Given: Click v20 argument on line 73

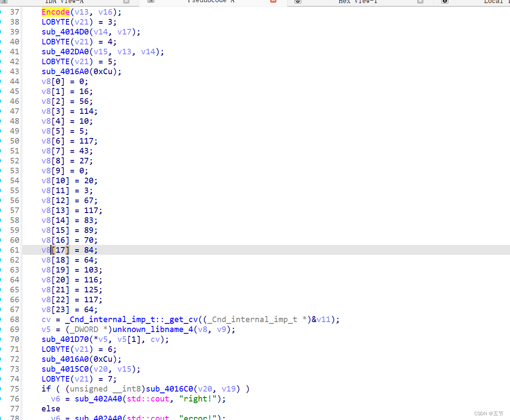Looking at the screenshot, I should point(100,369).
